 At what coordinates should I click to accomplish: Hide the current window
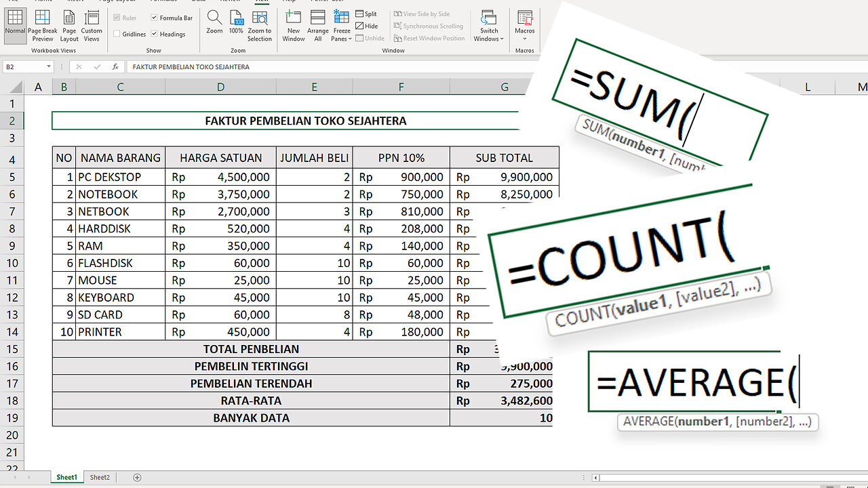tap(367, 26)
